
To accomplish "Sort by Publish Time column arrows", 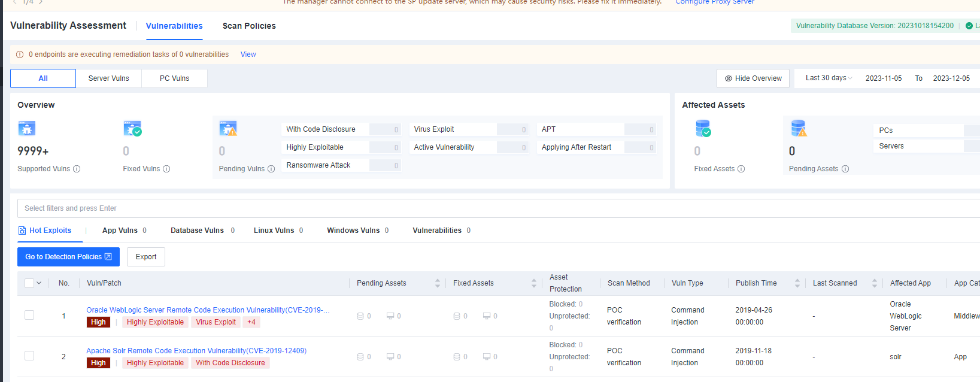I will click(x=797, y=283).
